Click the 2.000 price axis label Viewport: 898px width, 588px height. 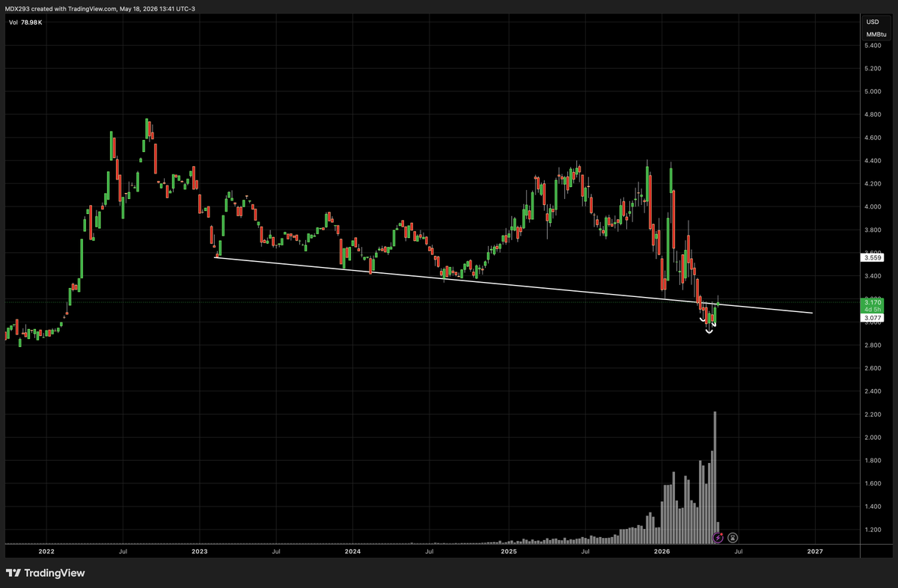[873, 438]
